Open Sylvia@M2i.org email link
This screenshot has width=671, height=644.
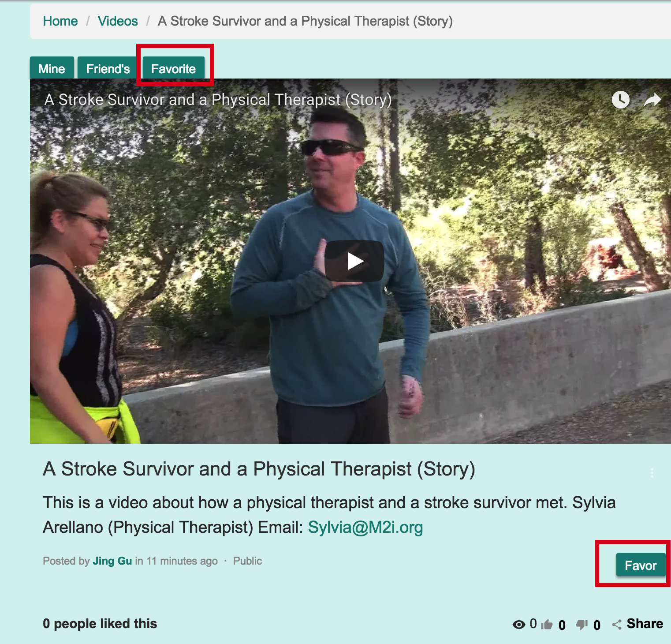(x=365, y=527)
